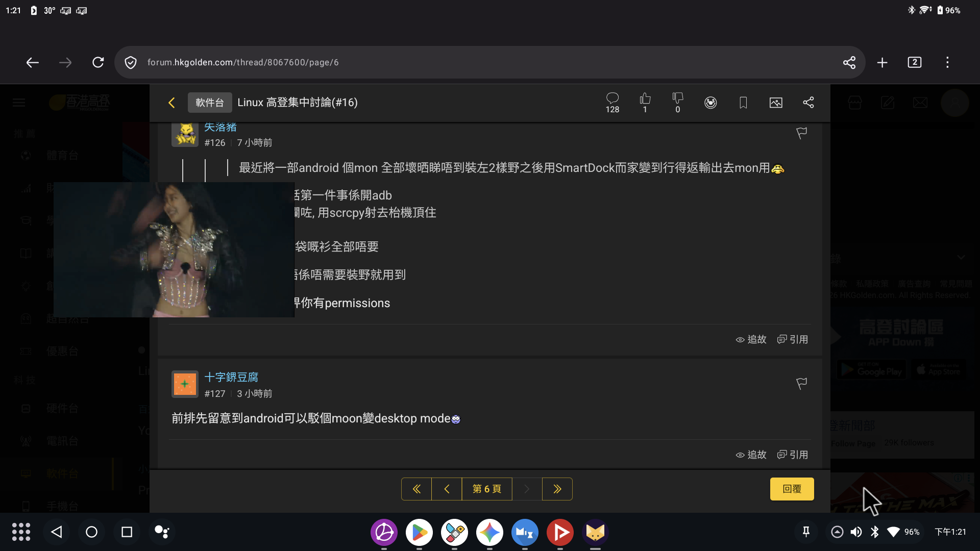
Task: Jump to last page with double chevron
Action: [557, 489]
